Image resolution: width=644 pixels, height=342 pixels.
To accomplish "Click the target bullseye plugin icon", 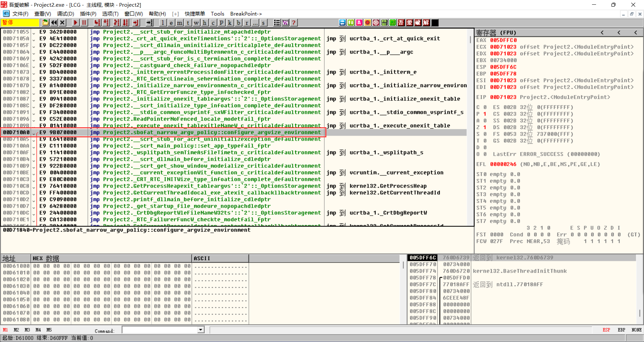I will pos(376,22).
